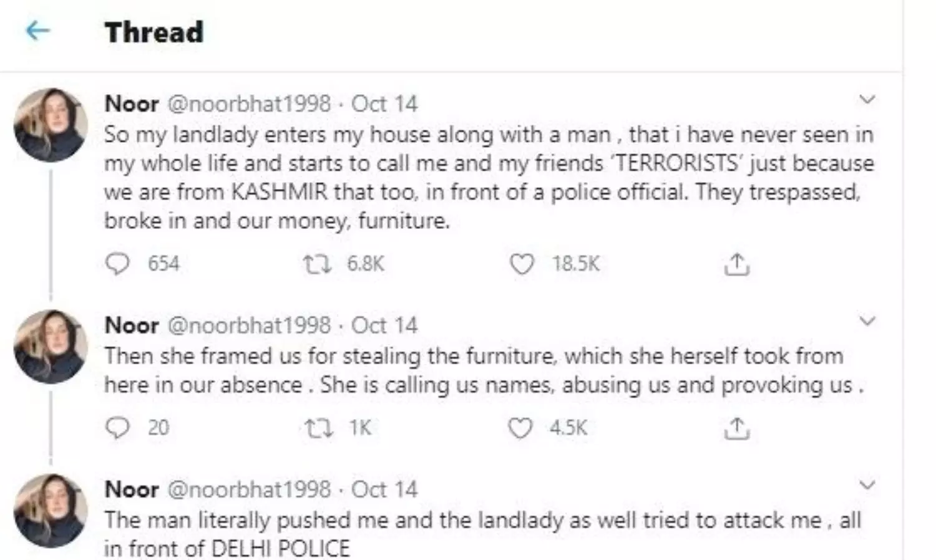Like the first tweet
The width and height of the screenshot is (936, 560).
point(524,264)
